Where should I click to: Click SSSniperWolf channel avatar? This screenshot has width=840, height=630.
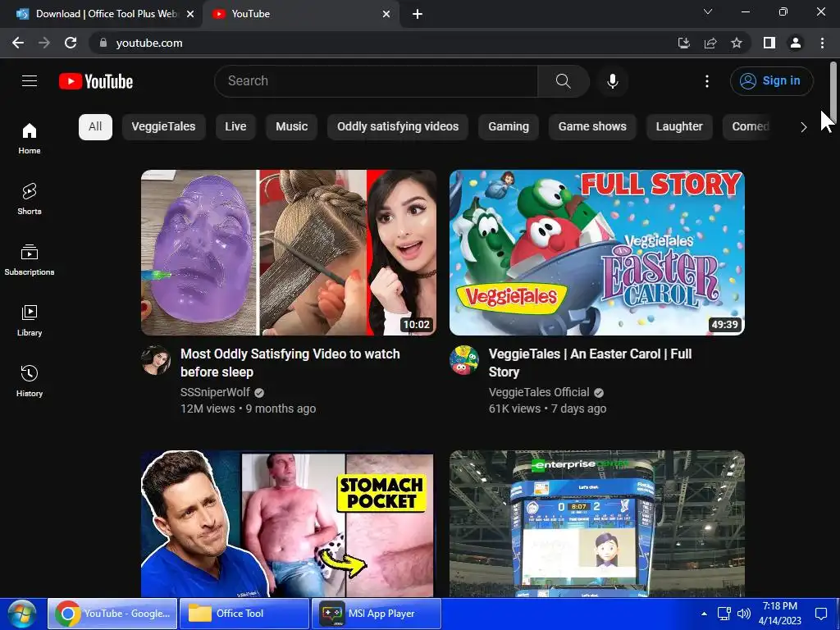(x=156, y=360)
